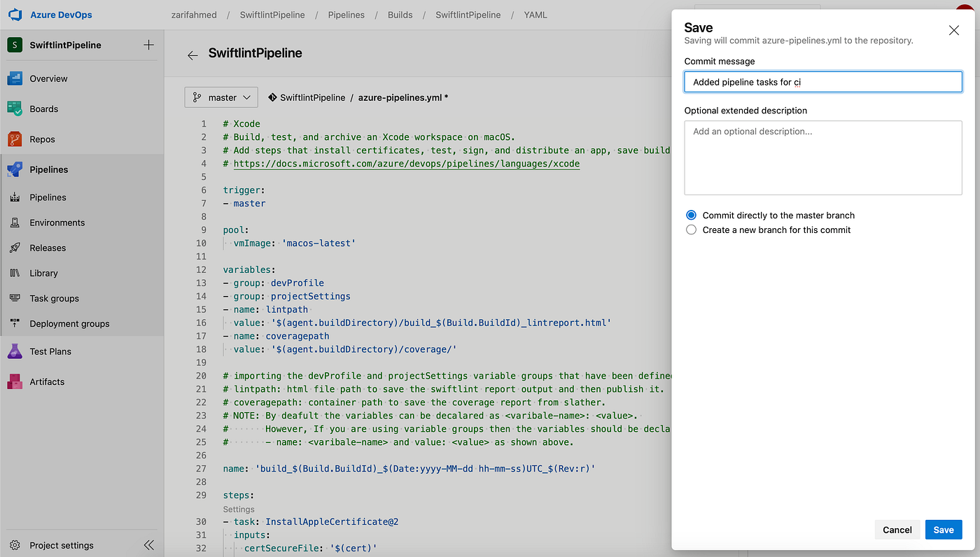Select commit directly to the master branch
The width and height of the screenshot is (980, 557).
click(691, 215)
